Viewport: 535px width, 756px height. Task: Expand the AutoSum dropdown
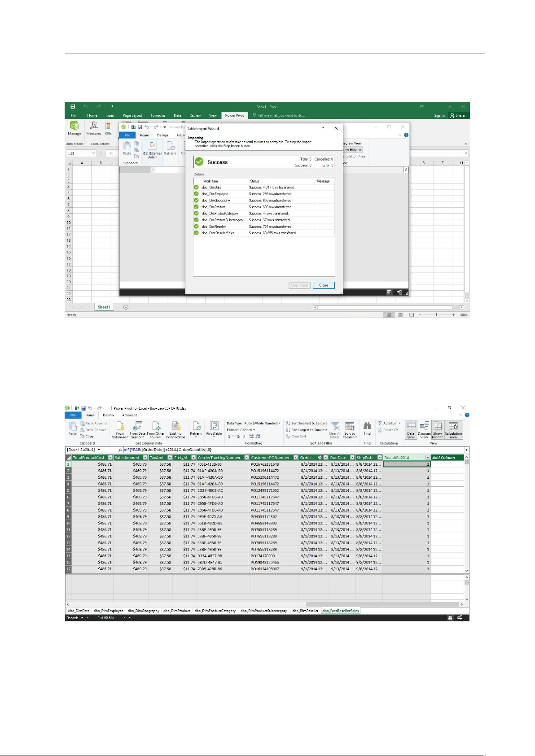390,423
